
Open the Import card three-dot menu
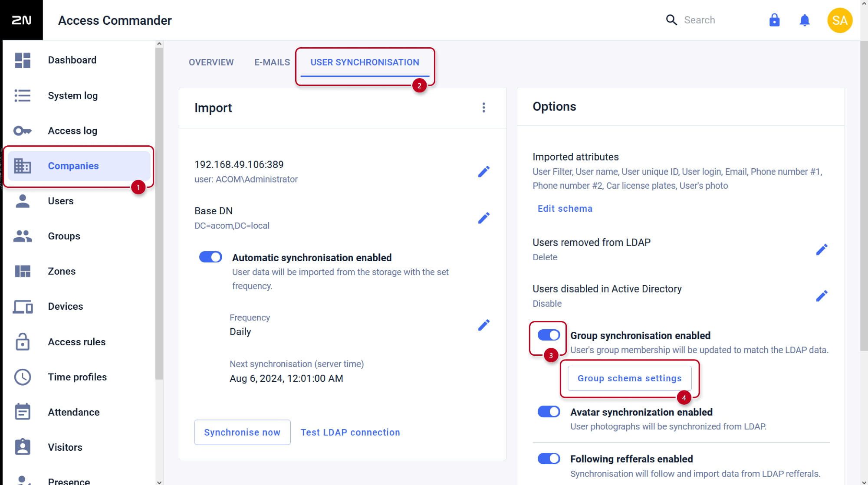pyautogui.click(x=484, y=108)
